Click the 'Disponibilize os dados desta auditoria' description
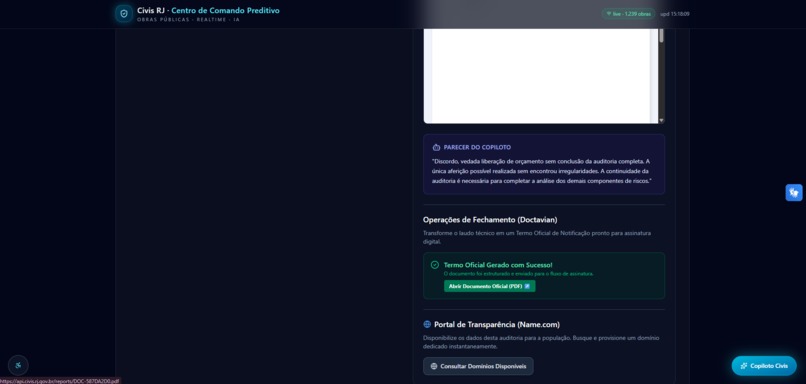Screen dimensions: 806x384 click(x=541, y=342)
